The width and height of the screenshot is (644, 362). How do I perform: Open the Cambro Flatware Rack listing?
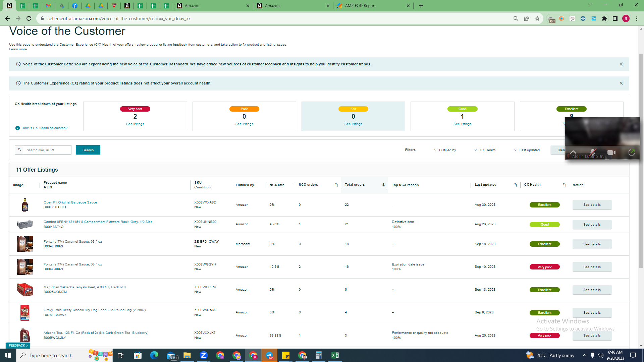[98, 222]
